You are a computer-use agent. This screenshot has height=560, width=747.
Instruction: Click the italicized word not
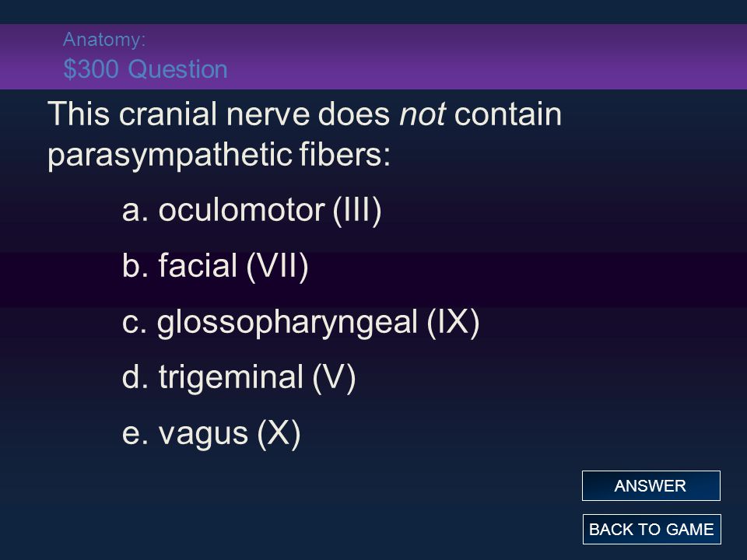point(422,114)
